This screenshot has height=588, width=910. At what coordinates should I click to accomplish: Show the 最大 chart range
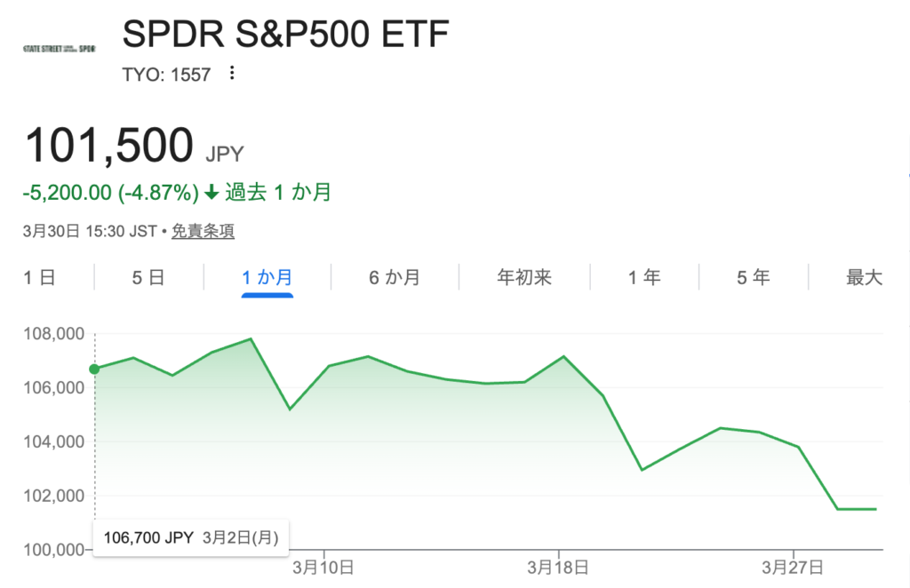click(864, 278)
